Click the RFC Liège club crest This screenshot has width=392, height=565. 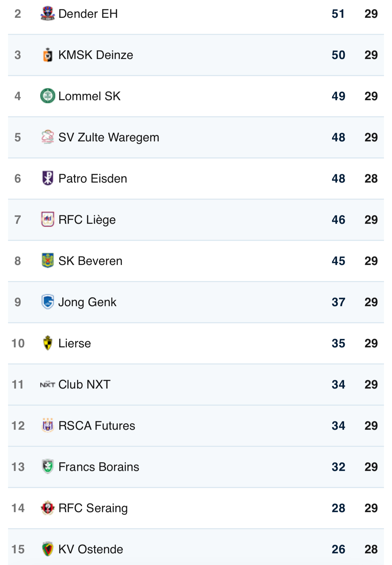point(48,220)
